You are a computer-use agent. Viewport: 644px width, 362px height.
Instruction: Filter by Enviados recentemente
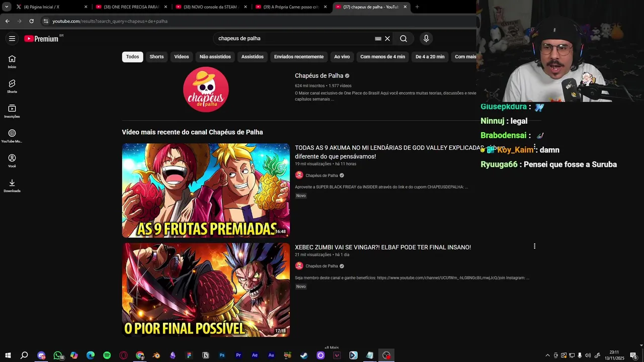299,57
